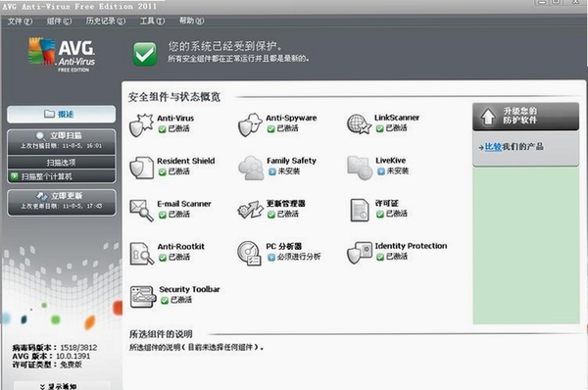Click the Security Toolbar label
Screen dimensions: 588x390
click(189, 289)
